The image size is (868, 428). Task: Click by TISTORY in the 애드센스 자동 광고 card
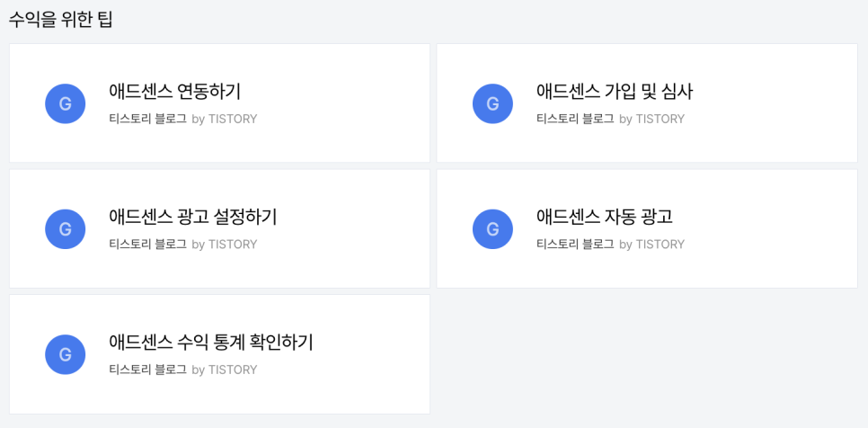pos(652,245)
